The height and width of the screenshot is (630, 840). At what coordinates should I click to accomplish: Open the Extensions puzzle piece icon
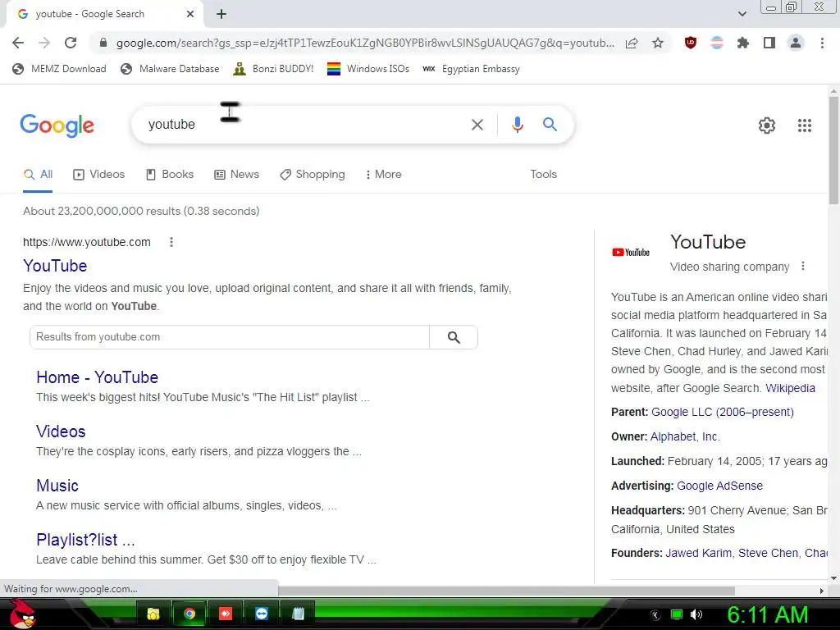click(742, 43)
